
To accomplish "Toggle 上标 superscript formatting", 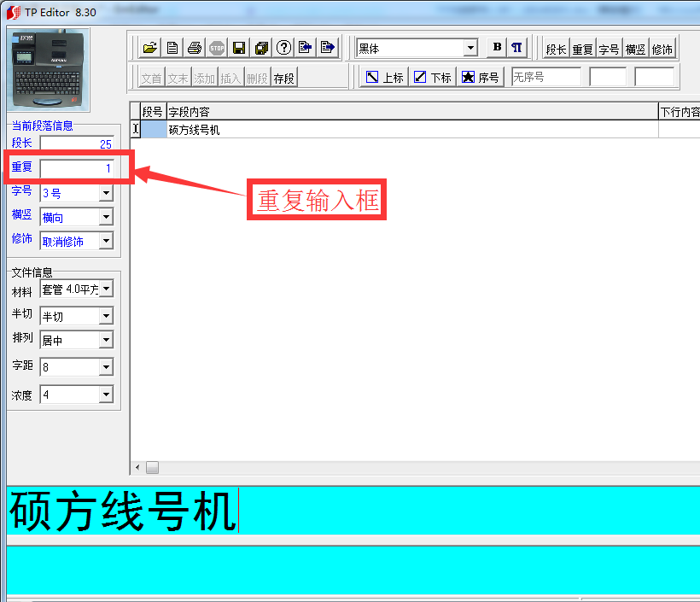I will click(383, 76).
